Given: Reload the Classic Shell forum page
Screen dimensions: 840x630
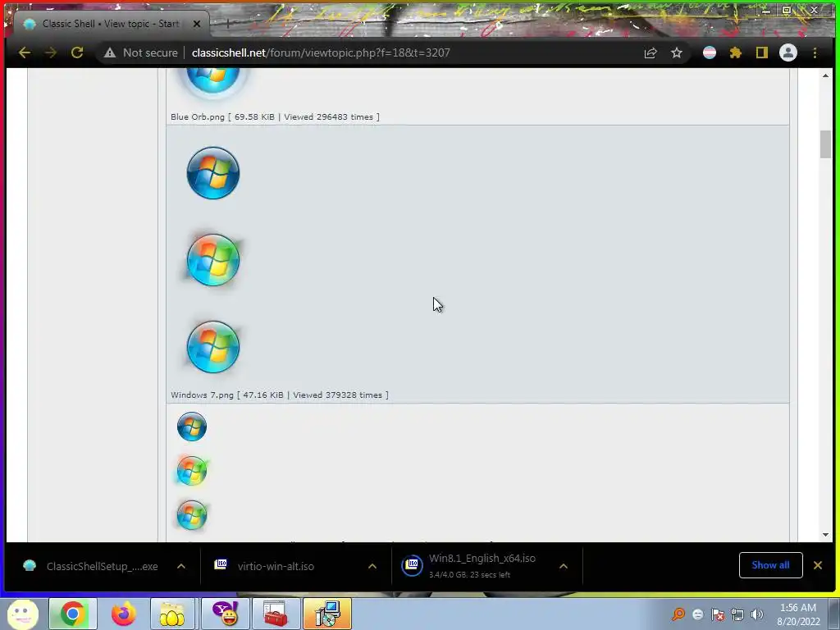Looking at the screenshot, I should 77,52.
